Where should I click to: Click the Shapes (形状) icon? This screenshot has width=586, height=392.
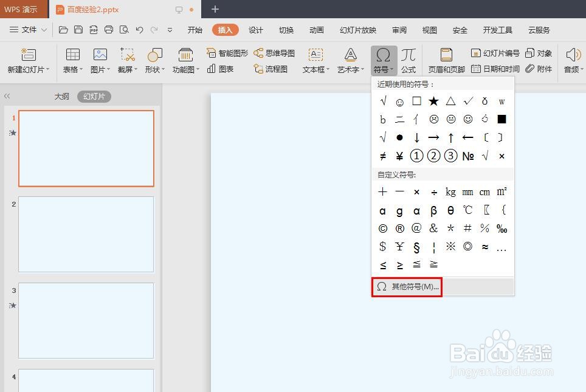tap(155, 55)
